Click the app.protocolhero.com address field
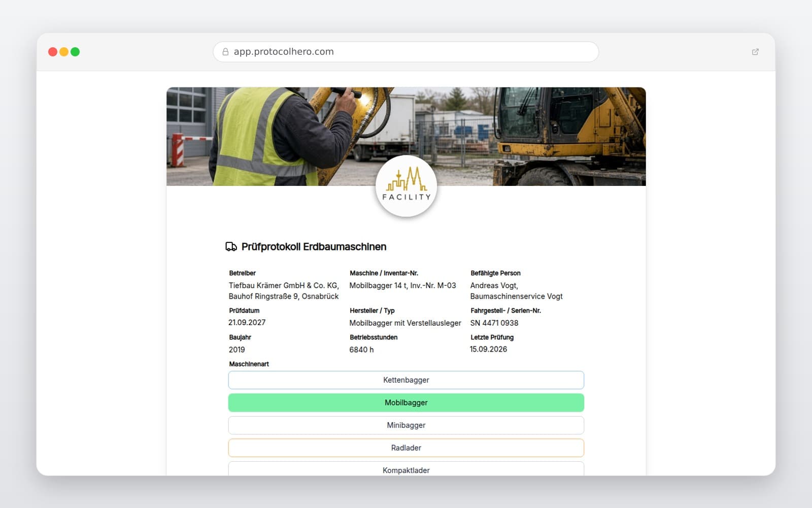The width and height of the screenshot is (812, 508). click(x=406, y=52)
